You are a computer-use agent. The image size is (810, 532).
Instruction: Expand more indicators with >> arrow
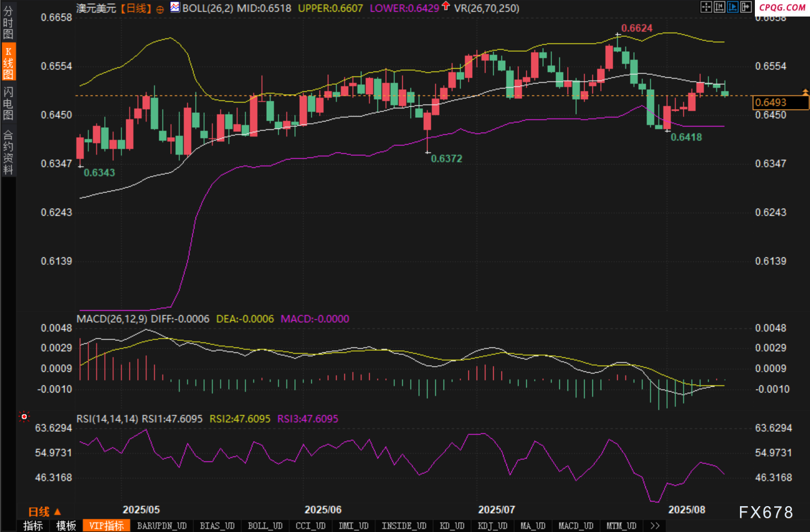point(655,526)
